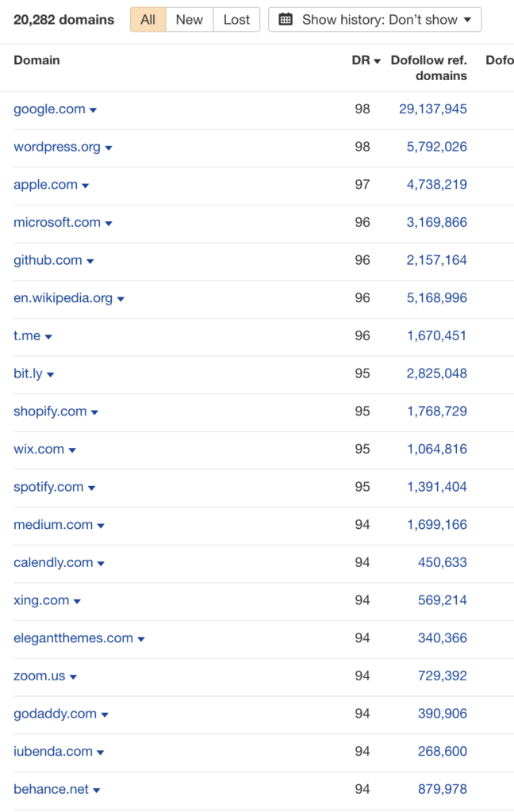514x812 pixels.
Task: Select the DR value 97 for apple.com
Action: pyautogui.click(x=362, y=185)
